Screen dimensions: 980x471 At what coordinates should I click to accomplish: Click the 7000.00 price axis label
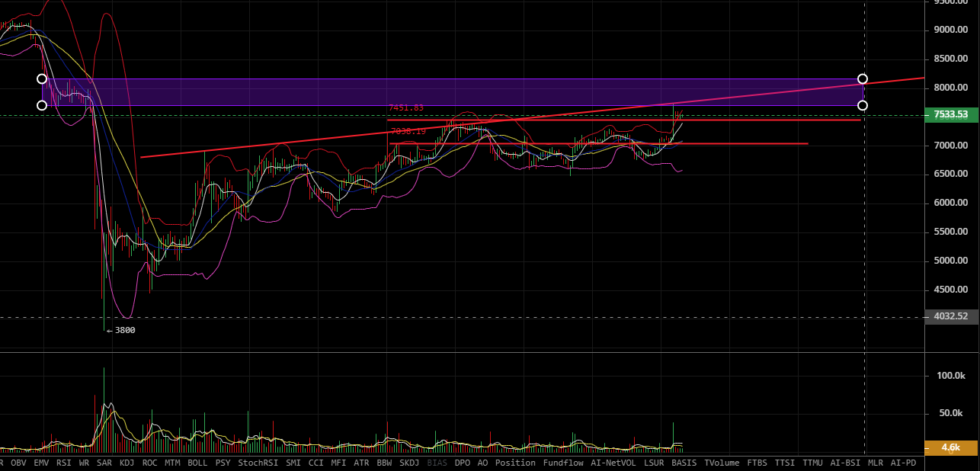click(950, 145)
